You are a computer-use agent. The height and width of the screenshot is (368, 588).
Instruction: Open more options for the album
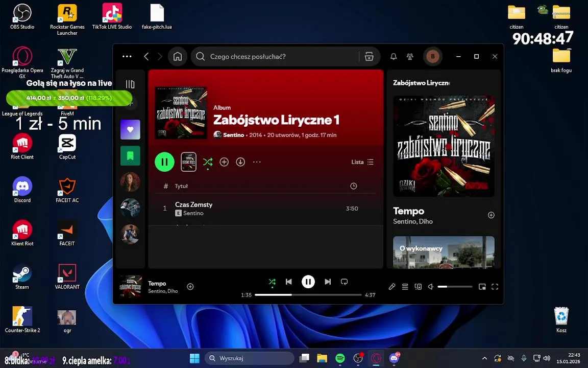(257, 162)
